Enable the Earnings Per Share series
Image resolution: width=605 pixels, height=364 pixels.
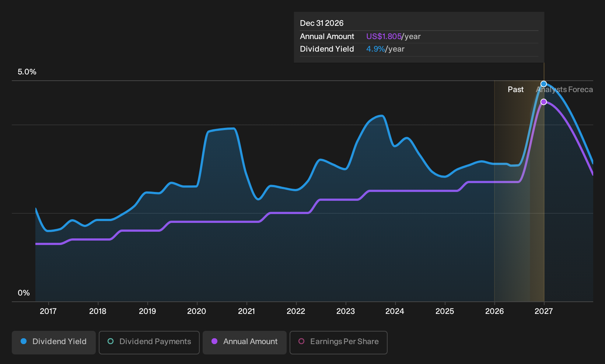point(339,342)
